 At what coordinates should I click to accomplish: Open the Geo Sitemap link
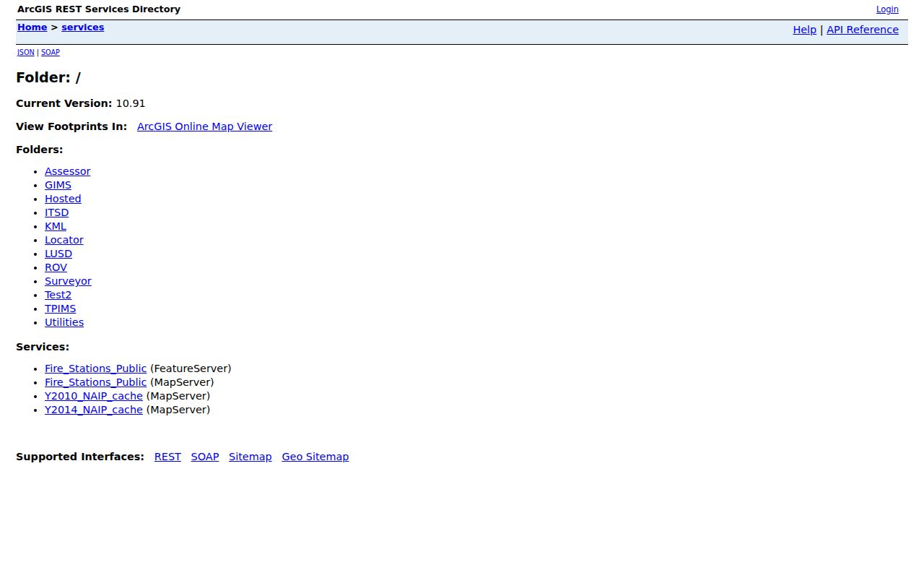(x=315, y=457)
